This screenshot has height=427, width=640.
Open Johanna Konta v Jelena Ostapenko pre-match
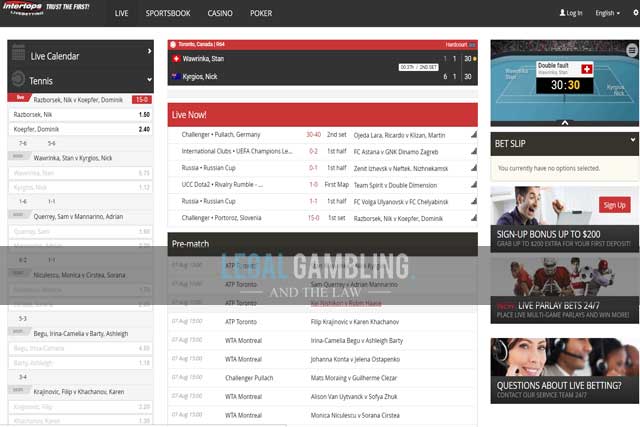tap(355, 359)
